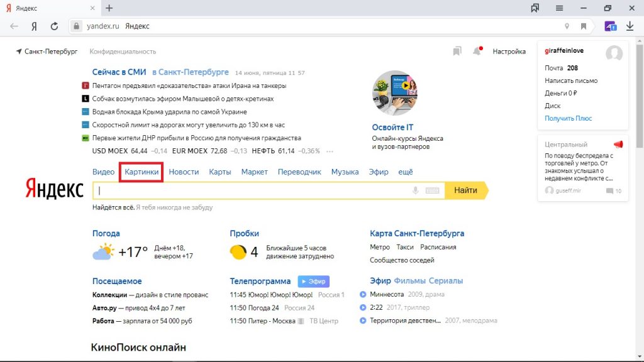
Task: Open the Сейчас в СМИ news heading
Action: 119,72
